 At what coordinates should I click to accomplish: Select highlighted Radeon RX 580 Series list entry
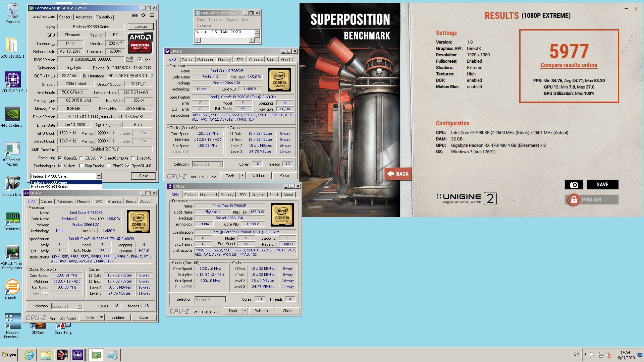click(66, 182)
